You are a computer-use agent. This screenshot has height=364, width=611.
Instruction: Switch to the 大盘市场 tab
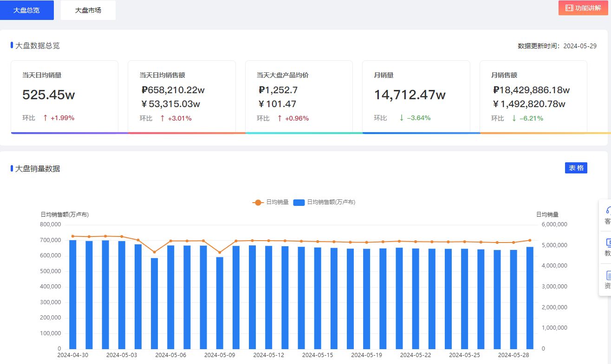click(88, 10)
